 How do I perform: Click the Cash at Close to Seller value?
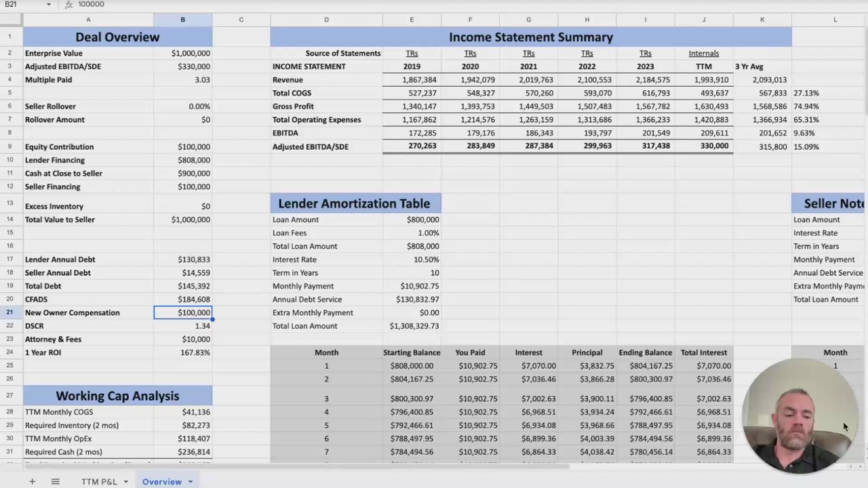pos(182,174)
